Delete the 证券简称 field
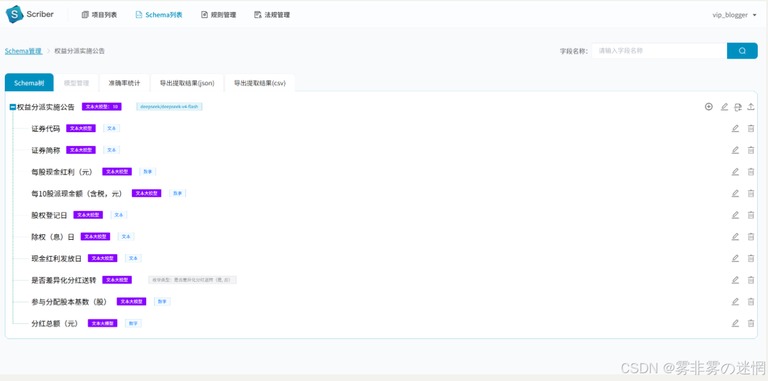The width and height of the screenshot is (768, 381). click(x=751, y=150)
